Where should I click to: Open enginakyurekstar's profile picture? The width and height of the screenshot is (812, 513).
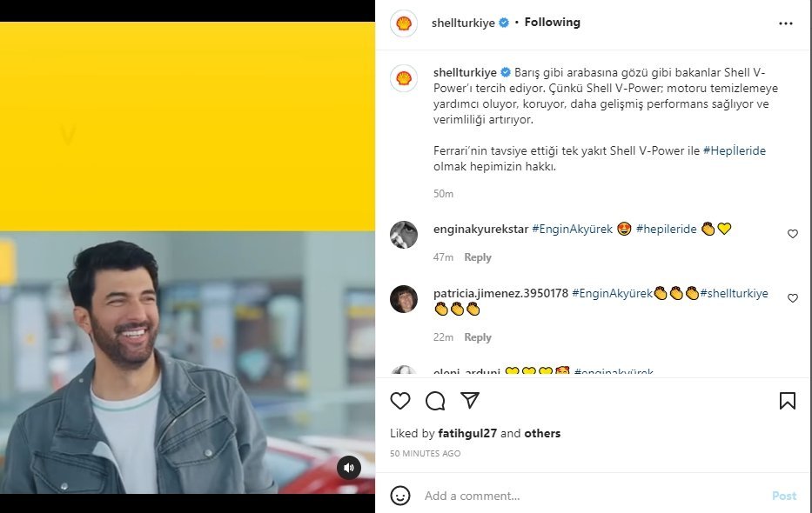pyautogui.click(x=404, y=235)
